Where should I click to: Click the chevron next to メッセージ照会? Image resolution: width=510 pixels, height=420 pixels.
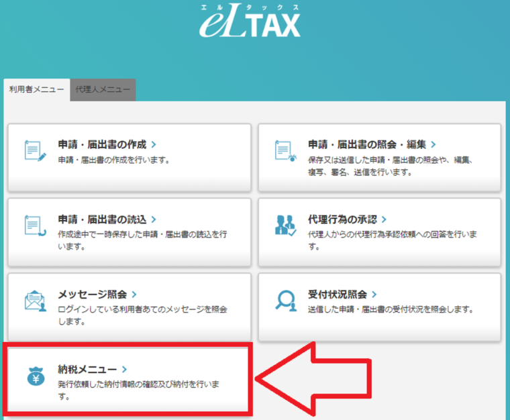pyautogui.click(x=134, y=295)
